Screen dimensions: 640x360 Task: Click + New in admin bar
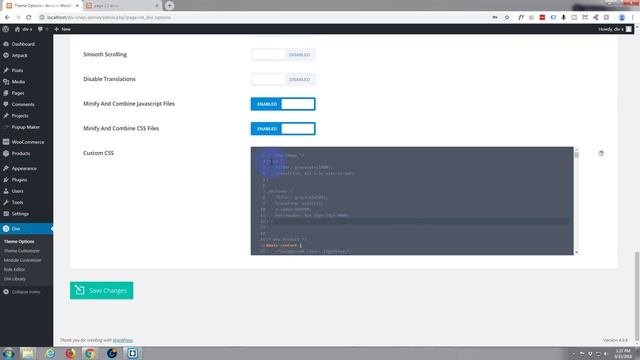(x=62, y=29)
